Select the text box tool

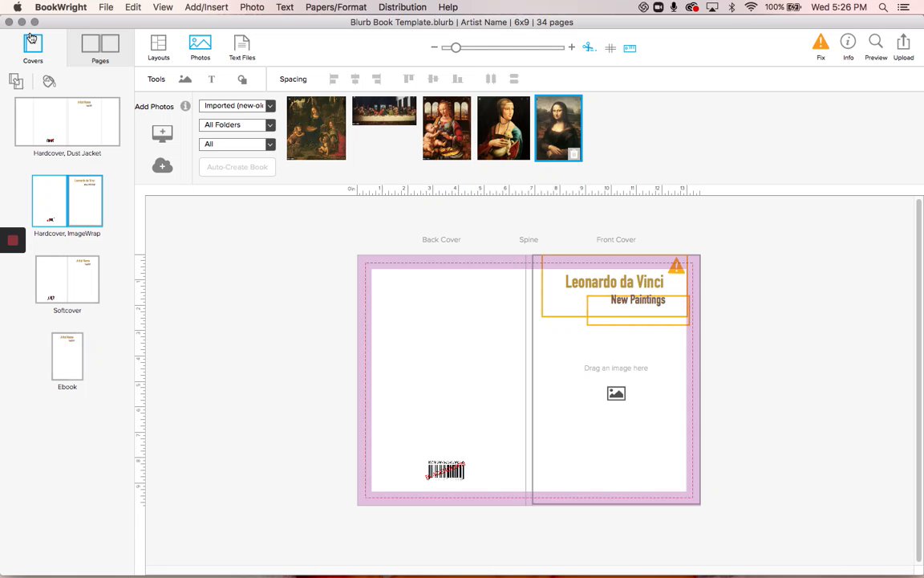click(x=212, y=79)
